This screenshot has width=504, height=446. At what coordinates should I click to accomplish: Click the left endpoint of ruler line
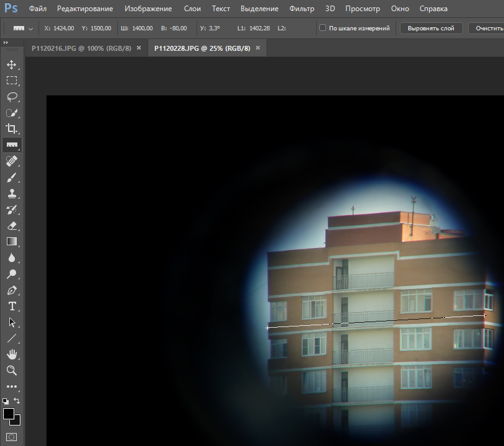click(267, 328)
